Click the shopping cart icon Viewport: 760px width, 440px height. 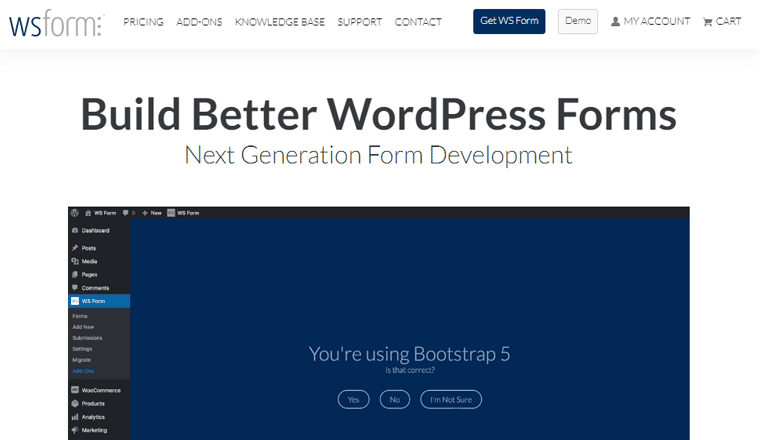[x=708, y=22]
